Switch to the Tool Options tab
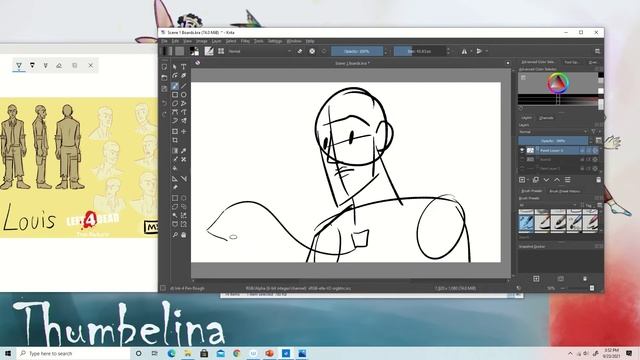The image size is (640, 360). [x=571, y=62]
